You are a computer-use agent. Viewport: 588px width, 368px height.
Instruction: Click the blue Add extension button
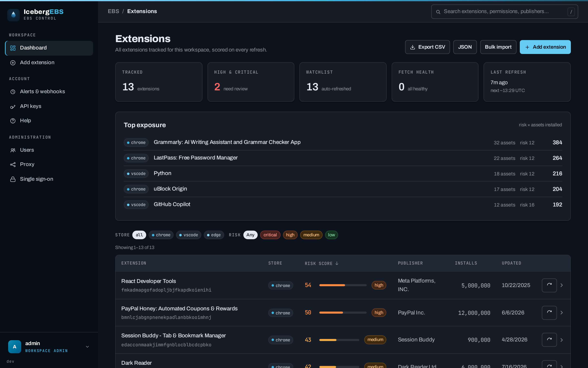(x=545, y=47)
